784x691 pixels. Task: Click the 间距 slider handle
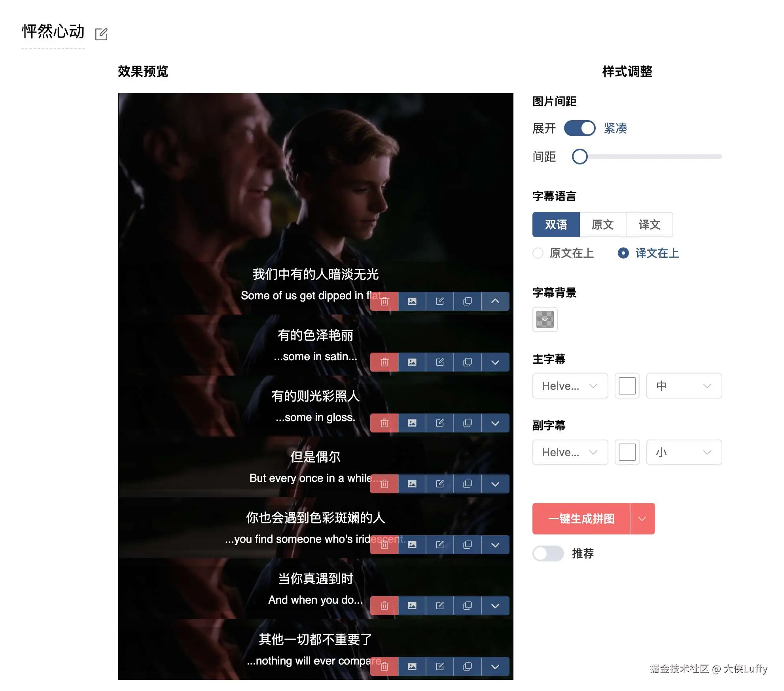coord(580,157)
